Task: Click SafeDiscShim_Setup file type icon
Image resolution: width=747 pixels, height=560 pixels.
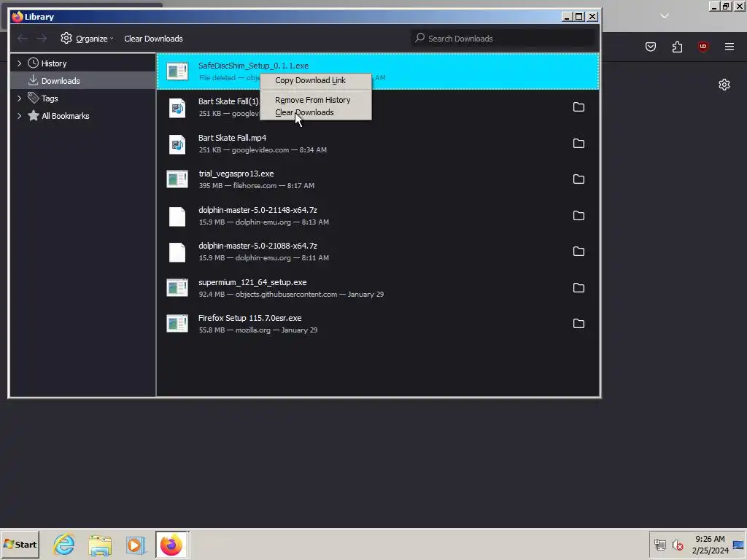Action: coord(177,71)
